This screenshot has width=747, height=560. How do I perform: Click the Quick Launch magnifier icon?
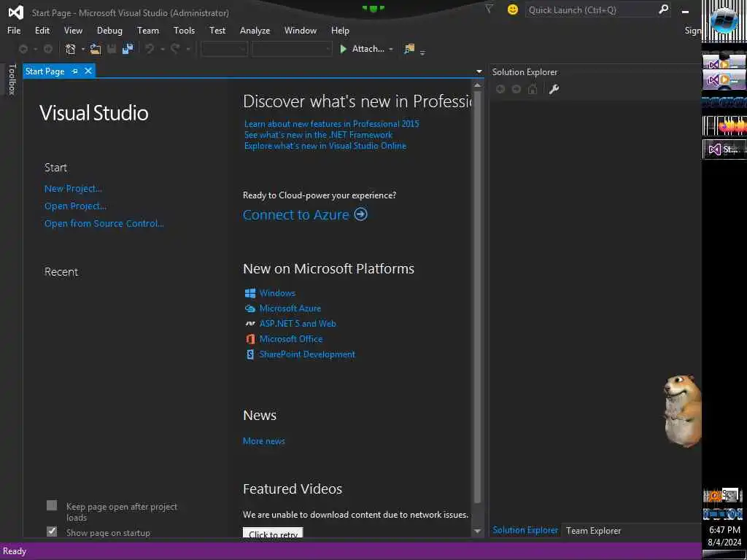click(663, 9)
